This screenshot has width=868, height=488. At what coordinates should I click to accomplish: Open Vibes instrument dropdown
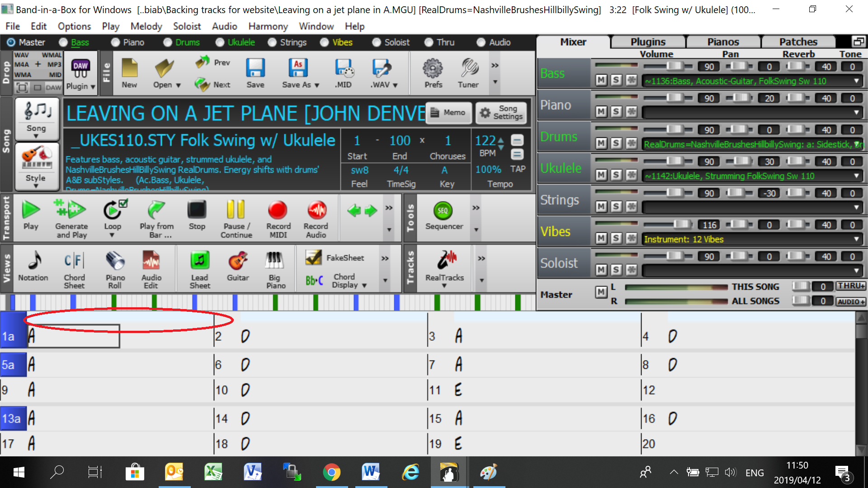[857, 239]
